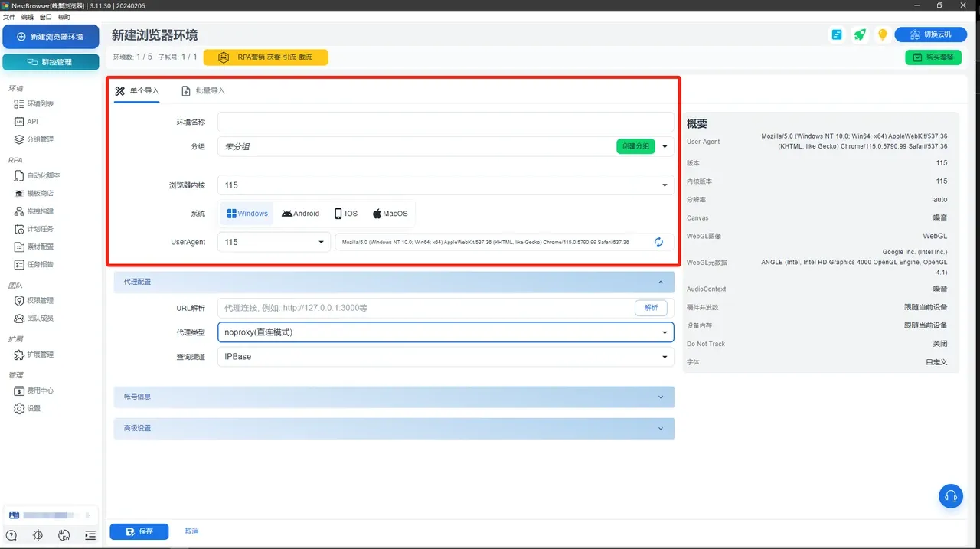The image size is (980, 549).
Task: Click the language switch globe icon
Action: (x=64, y=535)
